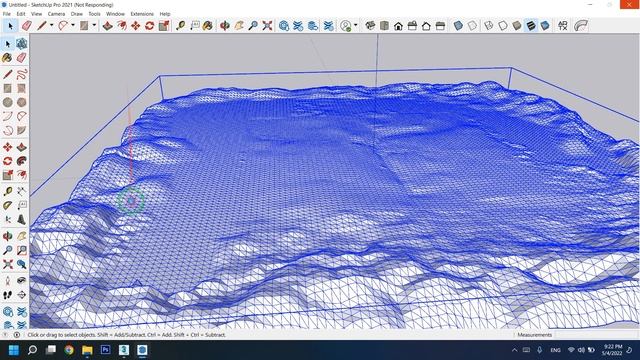Toggle X-Ray face style
Image resolution: width=640 pixels, height=360 pixels.
[x=458, y=26]
